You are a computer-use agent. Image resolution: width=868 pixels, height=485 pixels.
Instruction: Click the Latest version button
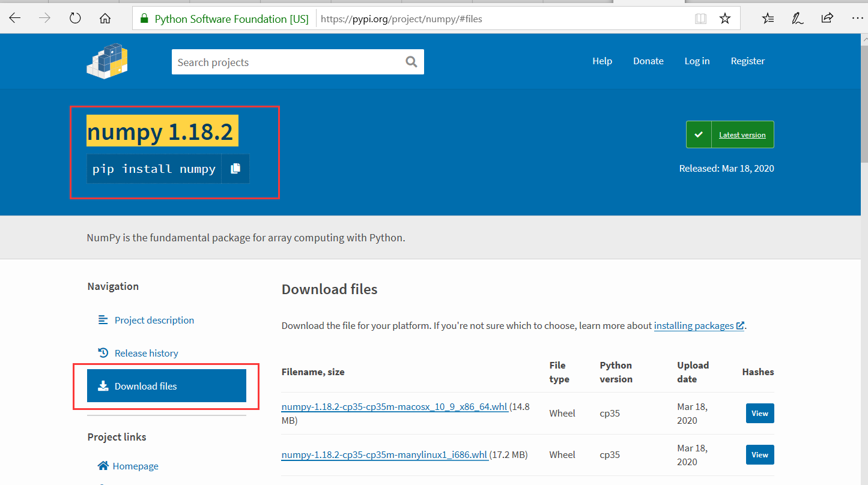tap(730, 134)
